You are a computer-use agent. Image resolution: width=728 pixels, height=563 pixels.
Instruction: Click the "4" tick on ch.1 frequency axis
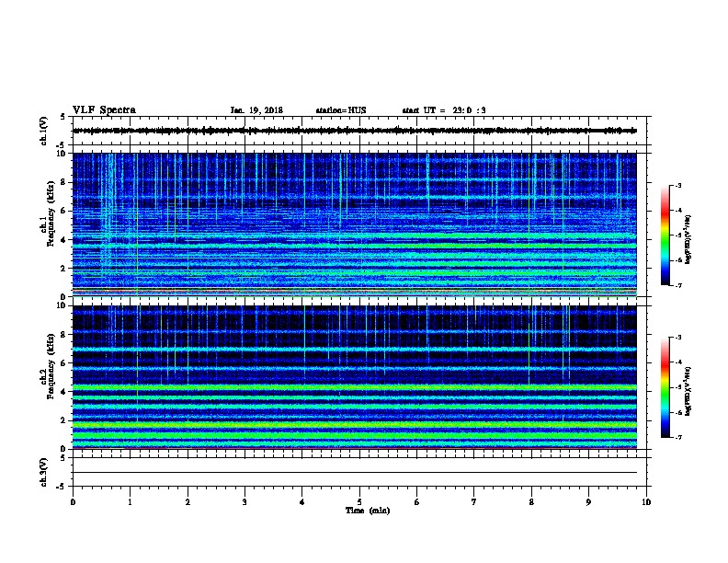(64, 240)
